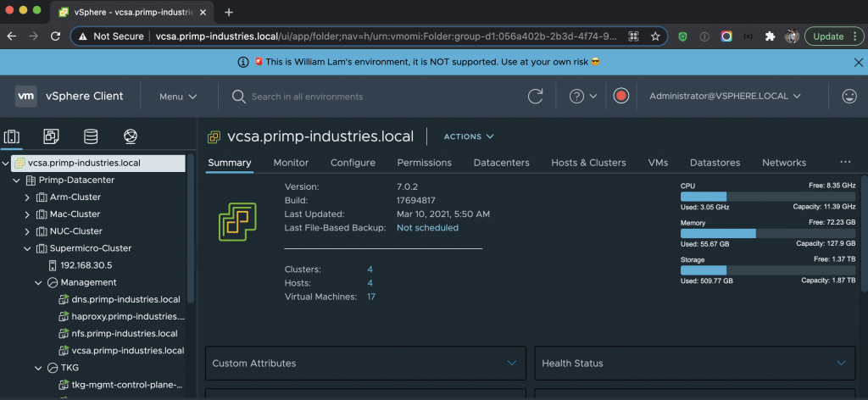868x400 pixels.
Task: Expand the Arm-Cluster tree node
Action: 27,197
